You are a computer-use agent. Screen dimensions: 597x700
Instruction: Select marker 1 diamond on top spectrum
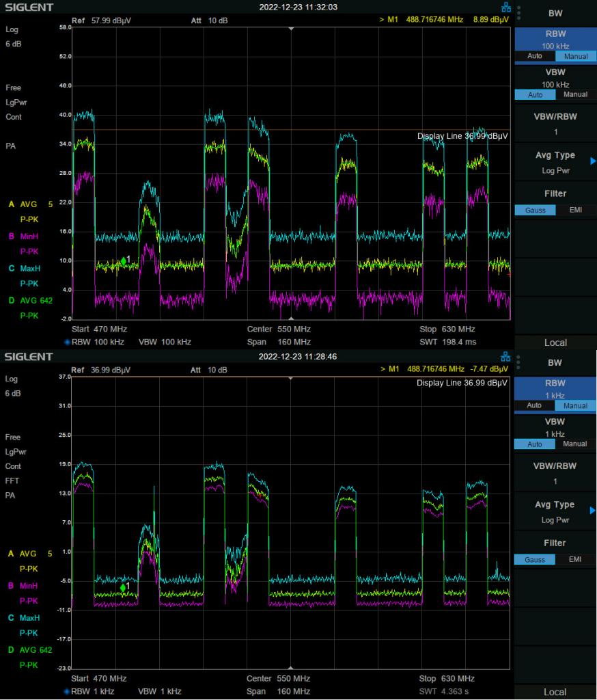click(123, 262)
